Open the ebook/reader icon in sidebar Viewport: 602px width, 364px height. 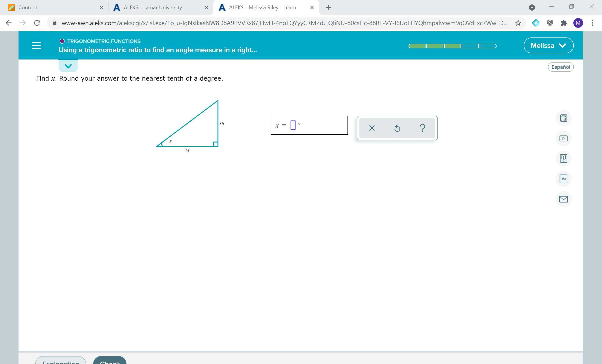click(564, 158)
